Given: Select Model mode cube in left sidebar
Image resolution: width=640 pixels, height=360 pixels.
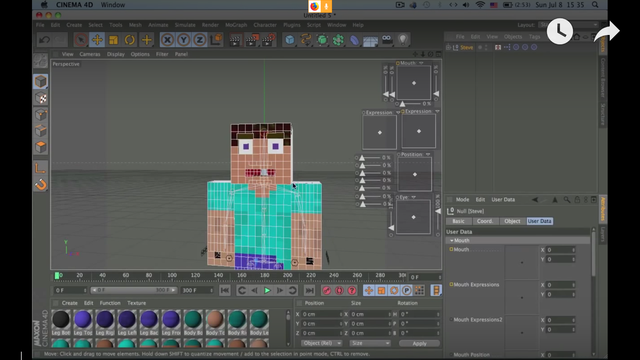Looking at the screenshot, I should (40, 82).
